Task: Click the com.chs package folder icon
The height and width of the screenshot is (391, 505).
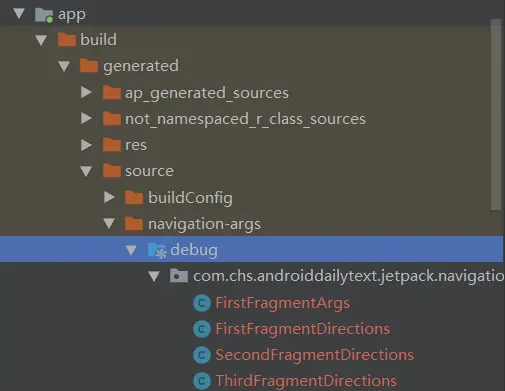Action: click(179, 276)
